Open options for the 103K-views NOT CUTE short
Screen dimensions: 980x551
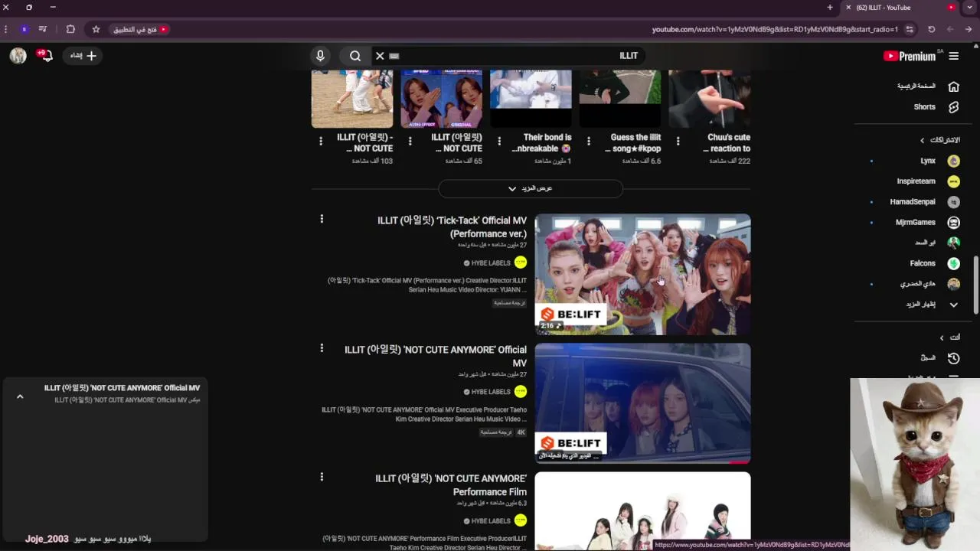click(x=321, y=141)
